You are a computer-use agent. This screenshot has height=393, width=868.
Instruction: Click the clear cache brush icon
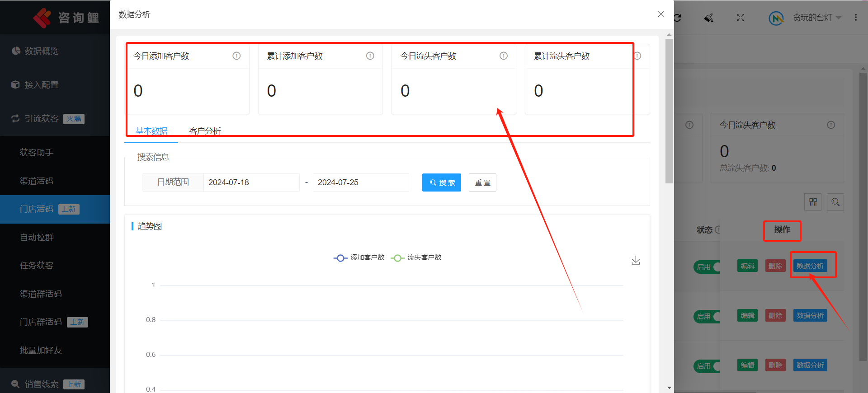click(x=709, y=18)
